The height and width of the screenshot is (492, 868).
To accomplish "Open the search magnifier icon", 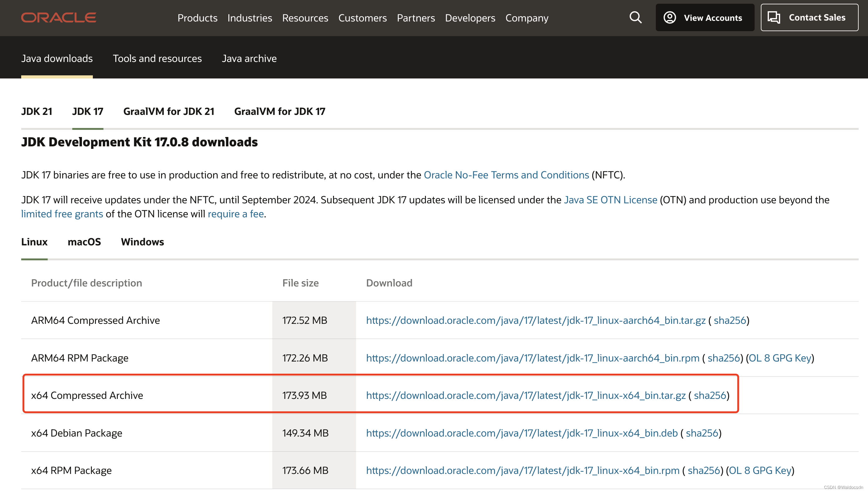I will (635, 17).
